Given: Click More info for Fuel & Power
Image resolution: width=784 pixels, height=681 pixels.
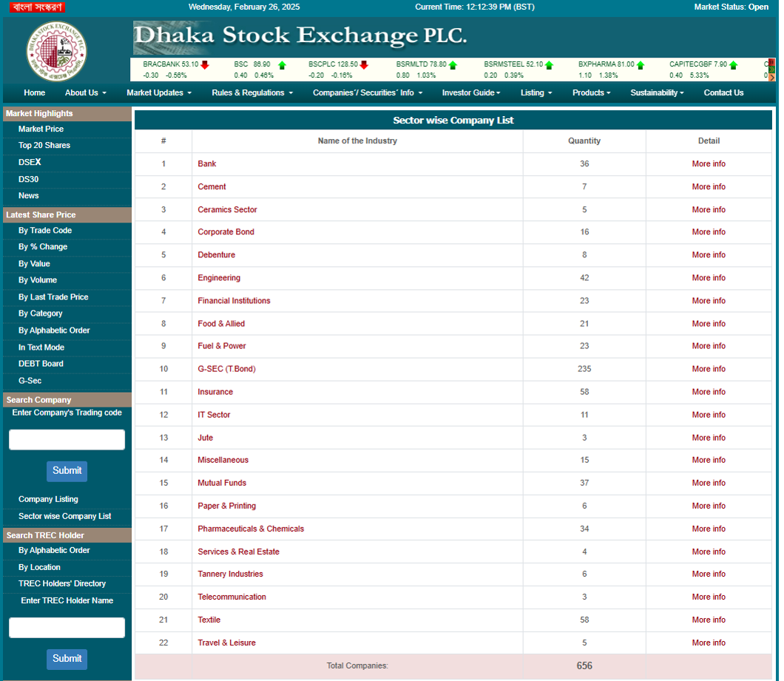Looking at the screenshot, I should (709, 346).
